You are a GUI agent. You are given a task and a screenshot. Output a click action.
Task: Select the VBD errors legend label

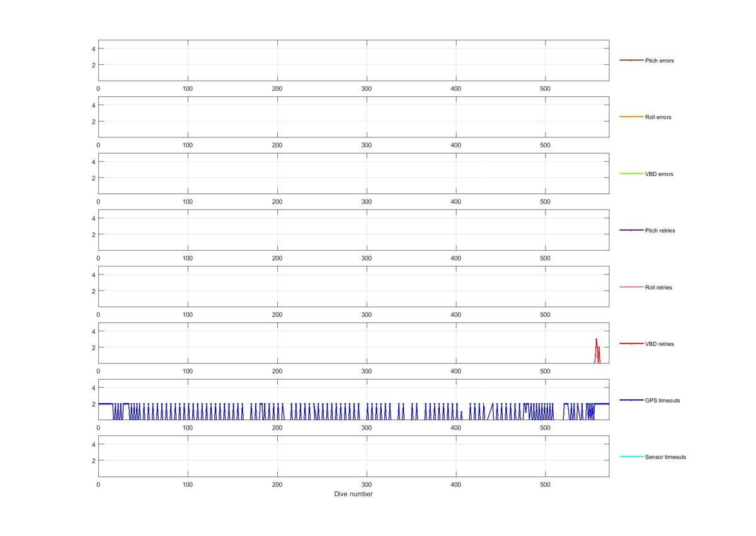pos(659,174)
